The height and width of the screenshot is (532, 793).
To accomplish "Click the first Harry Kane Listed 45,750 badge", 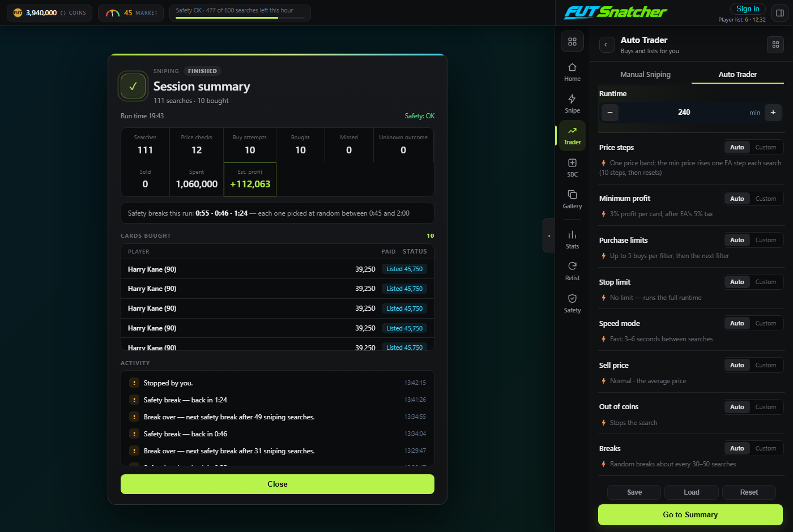I will 404,269.
